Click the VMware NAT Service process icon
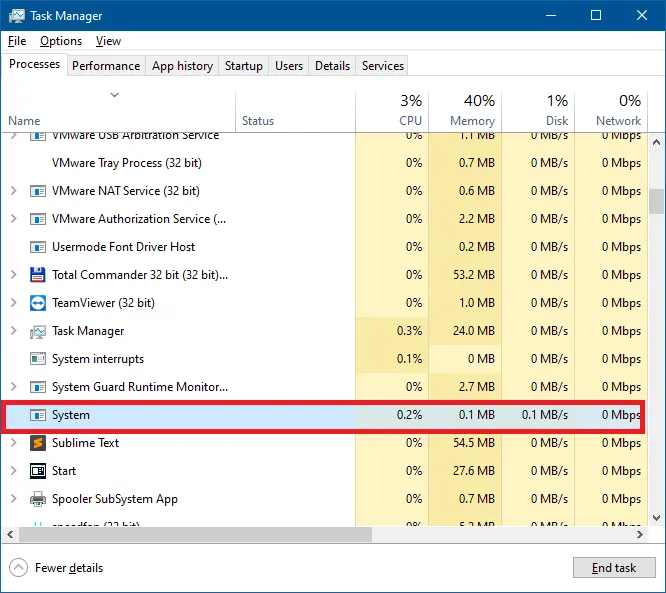Screen dimensions: 666x593 38,191
